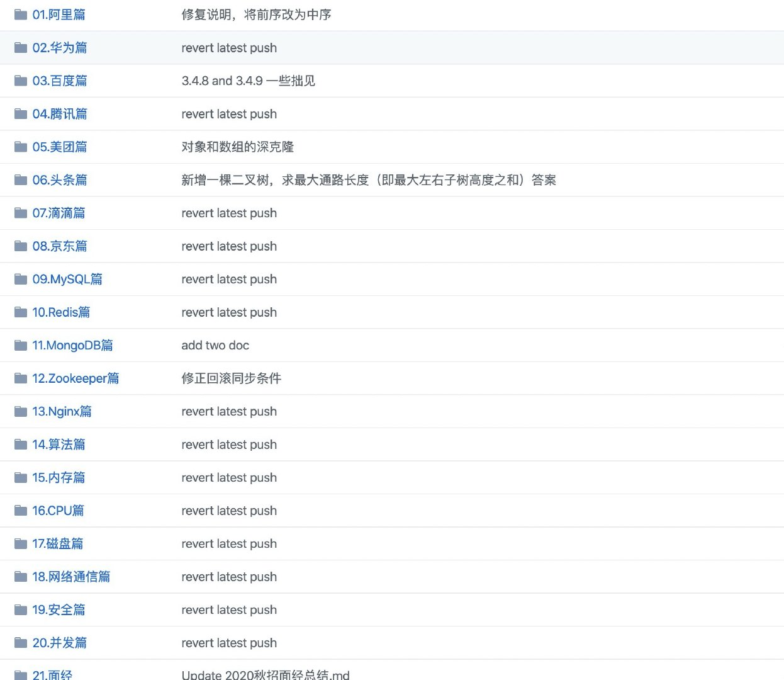784x680 pixels.
Task: Click commit message 修正回滚同步条件
Action: (232, 378)
